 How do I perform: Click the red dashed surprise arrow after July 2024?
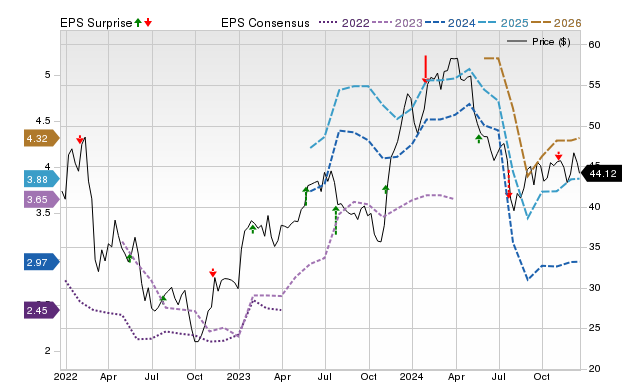pyautogui.click(x=509, y=184)
